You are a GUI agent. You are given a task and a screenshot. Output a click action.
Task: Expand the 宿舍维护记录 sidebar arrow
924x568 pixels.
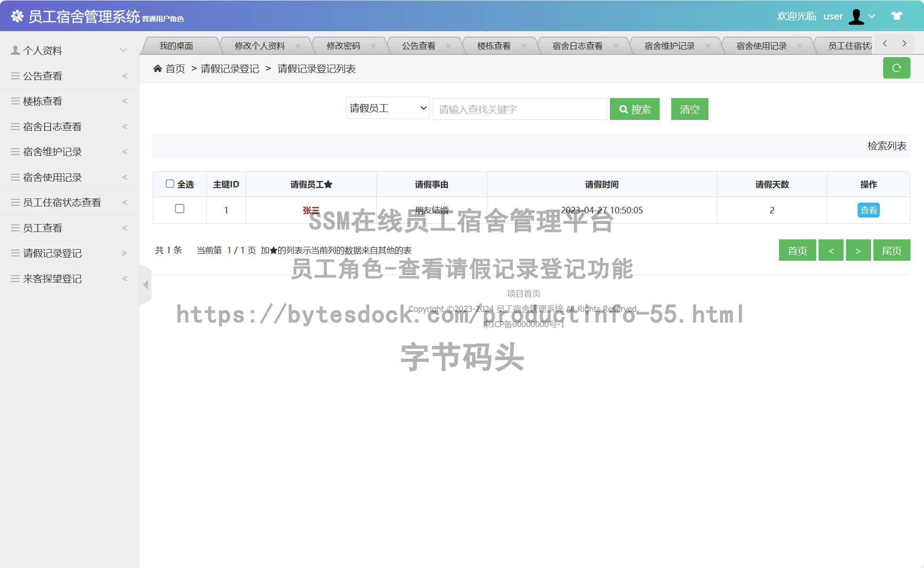[125, 152]
